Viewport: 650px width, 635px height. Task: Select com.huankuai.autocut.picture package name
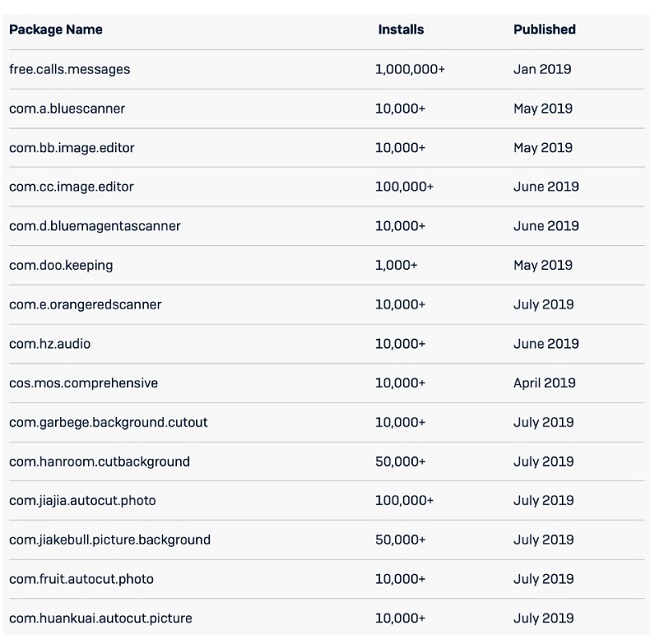(x=99, y=618)
